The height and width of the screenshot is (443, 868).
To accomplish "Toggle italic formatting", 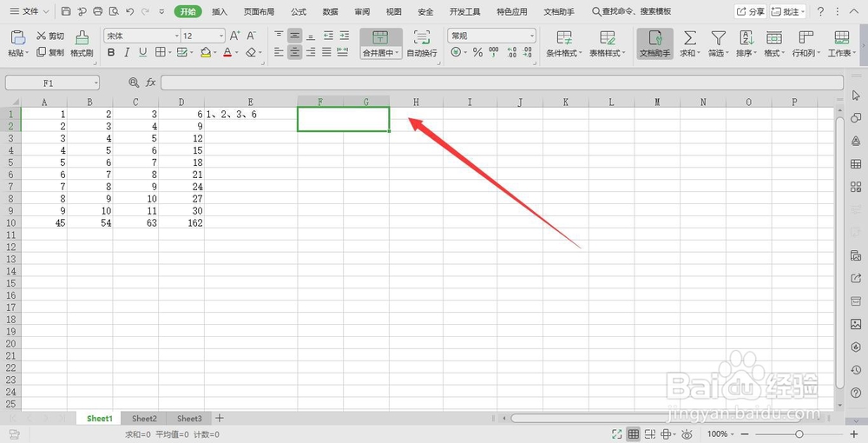I will click(127, 53).
